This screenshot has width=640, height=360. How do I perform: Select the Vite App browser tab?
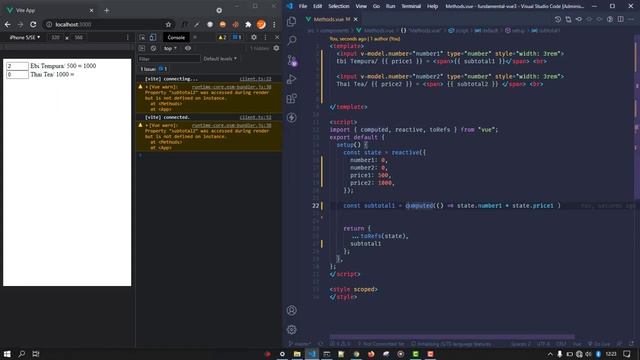click(50, 10)
